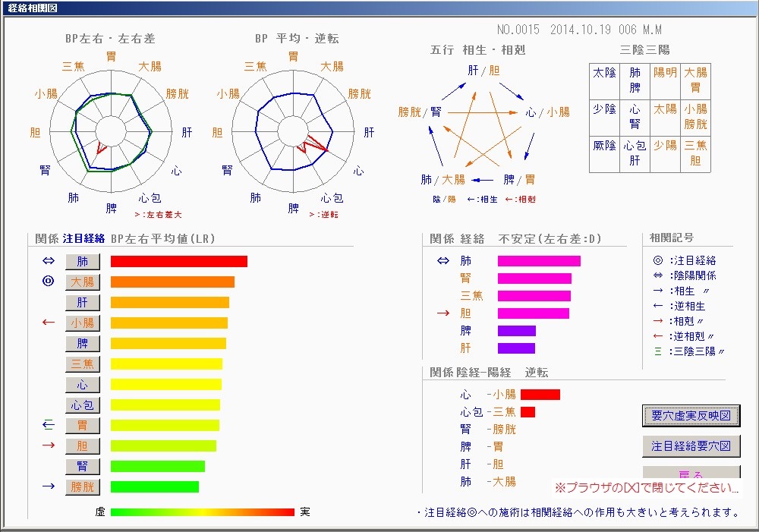
Task: Click the 肝/胆 node in five-element diagram
Action: click(483, 71)
